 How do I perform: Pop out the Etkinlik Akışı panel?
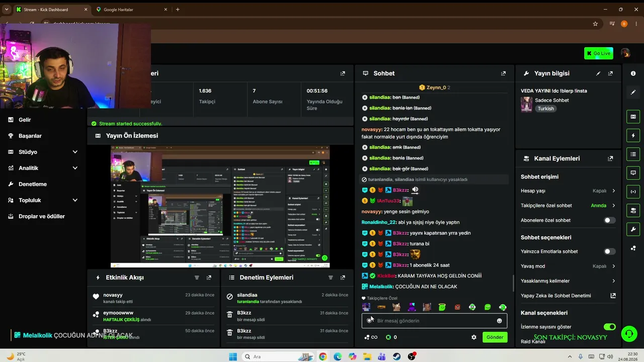(x=209, y=278)
